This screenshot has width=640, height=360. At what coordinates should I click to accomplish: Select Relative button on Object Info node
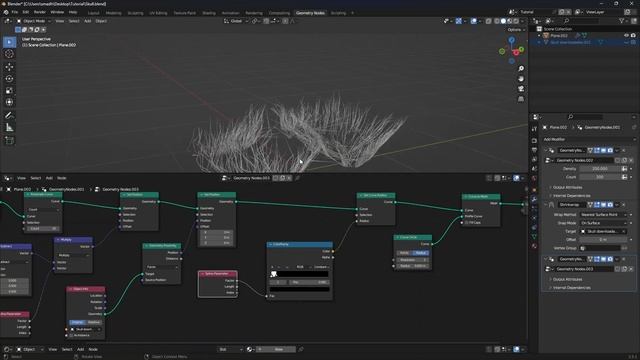coord(93,322)
